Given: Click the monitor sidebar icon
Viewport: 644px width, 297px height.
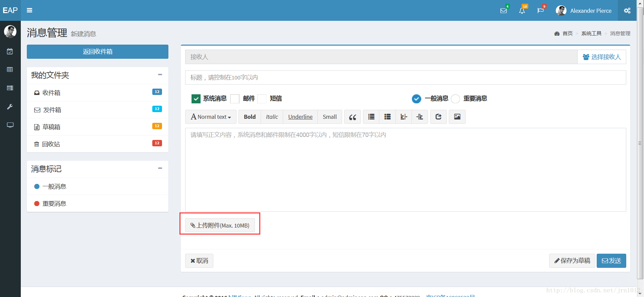Looking at the screenshot, I should tap(10, 125).
